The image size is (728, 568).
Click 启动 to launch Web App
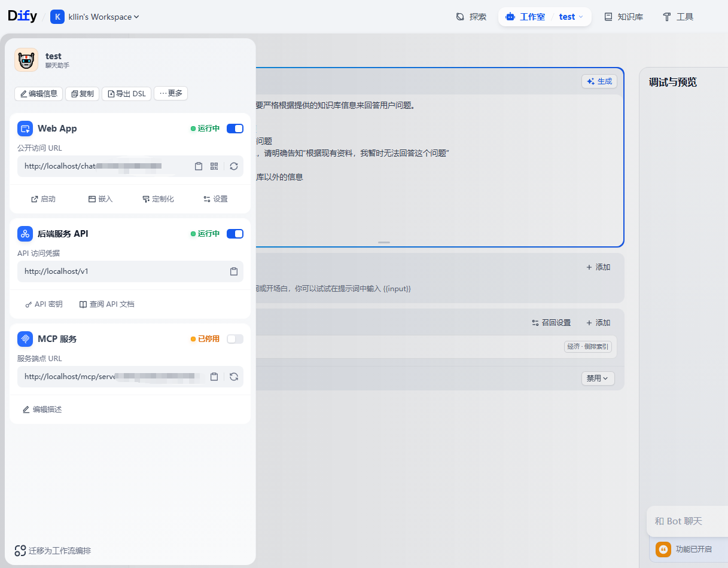pyautogui.click(x=43, y=199)
